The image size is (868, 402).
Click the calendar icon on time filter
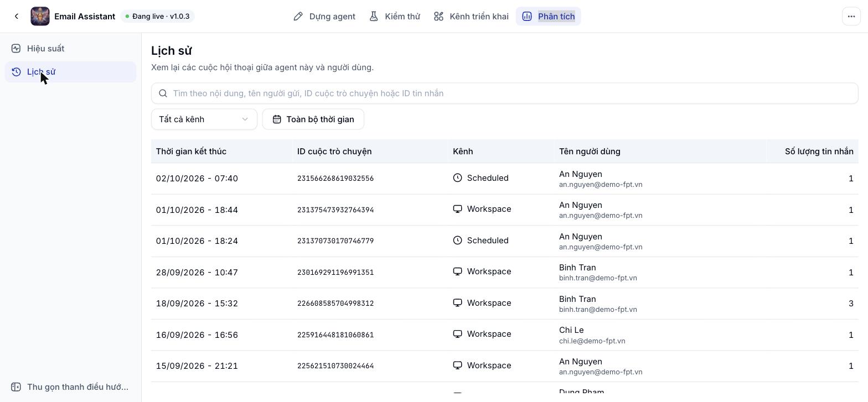pyautogui.click(x=277, y=119)
